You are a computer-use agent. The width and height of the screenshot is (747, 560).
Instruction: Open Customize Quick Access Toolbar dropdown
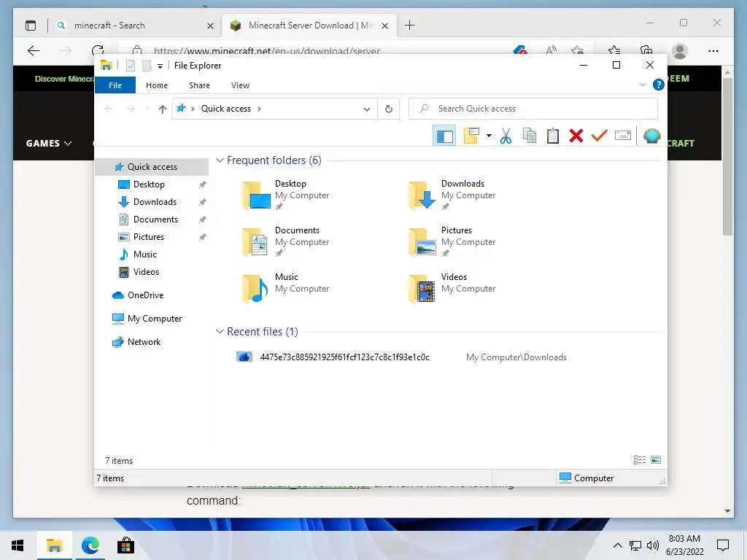point(160,66)
